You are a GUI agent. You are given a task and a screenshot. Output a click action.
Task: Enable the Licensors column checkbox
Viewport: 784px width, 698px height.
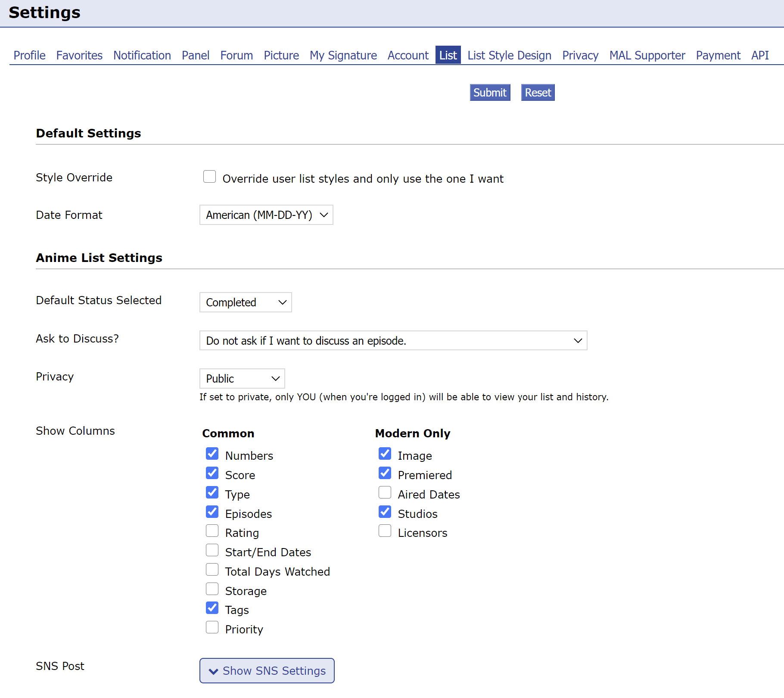coord(385,531)
